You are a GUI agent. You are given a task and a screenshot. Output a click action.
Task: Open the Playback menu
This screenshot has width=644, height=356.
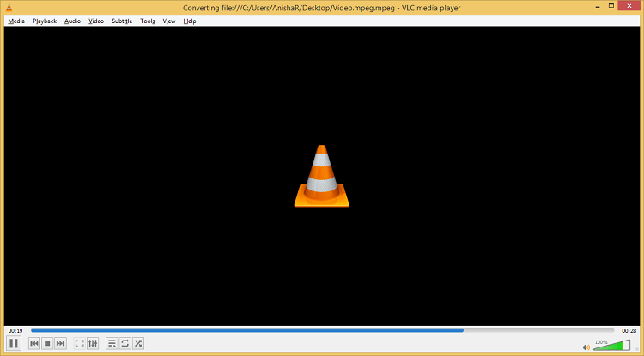tap(45, 21)
